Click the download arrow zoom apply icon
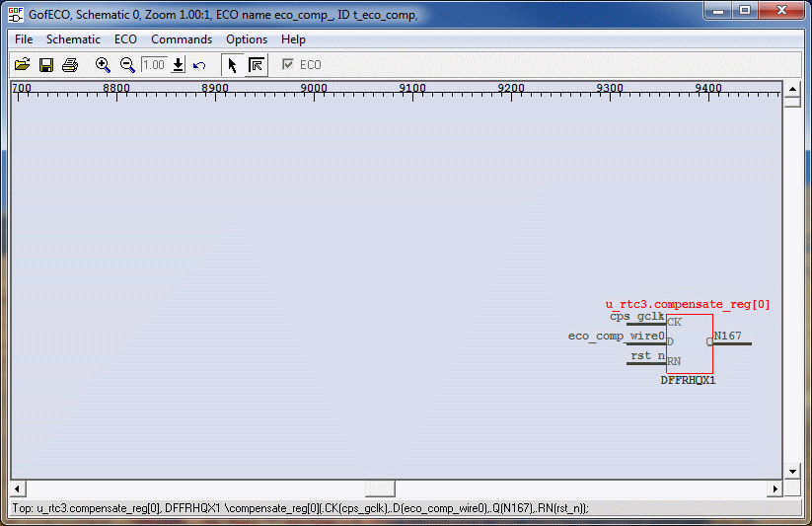 click(178, 65)
